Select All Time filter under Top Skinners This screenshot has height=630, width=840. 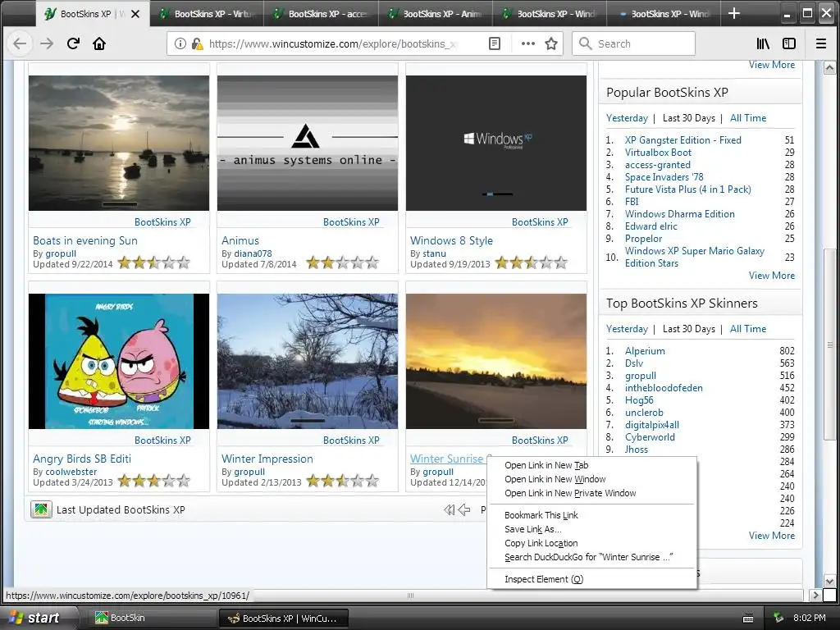[748, 328]
